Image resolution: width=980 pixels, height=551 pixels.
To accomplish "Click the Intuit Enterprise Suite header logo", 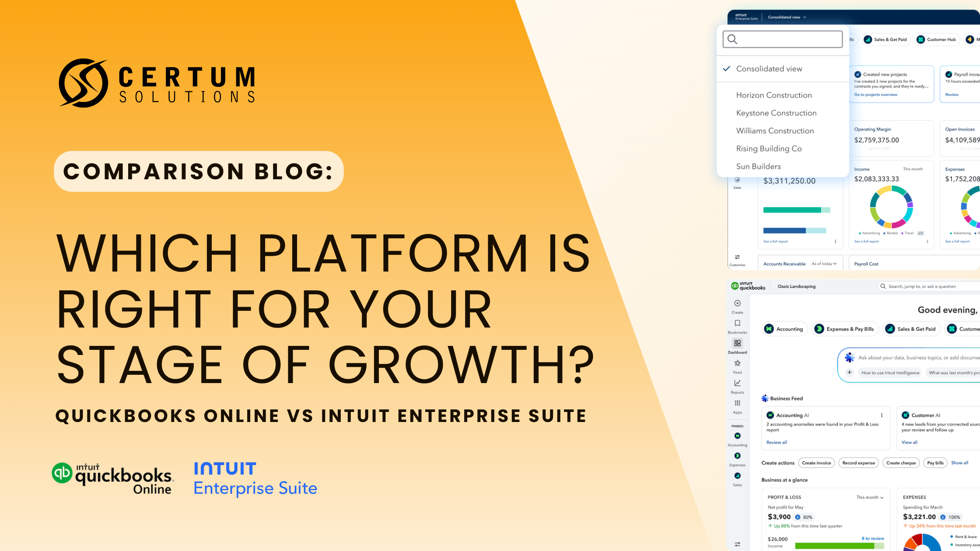I will [746, 17].
